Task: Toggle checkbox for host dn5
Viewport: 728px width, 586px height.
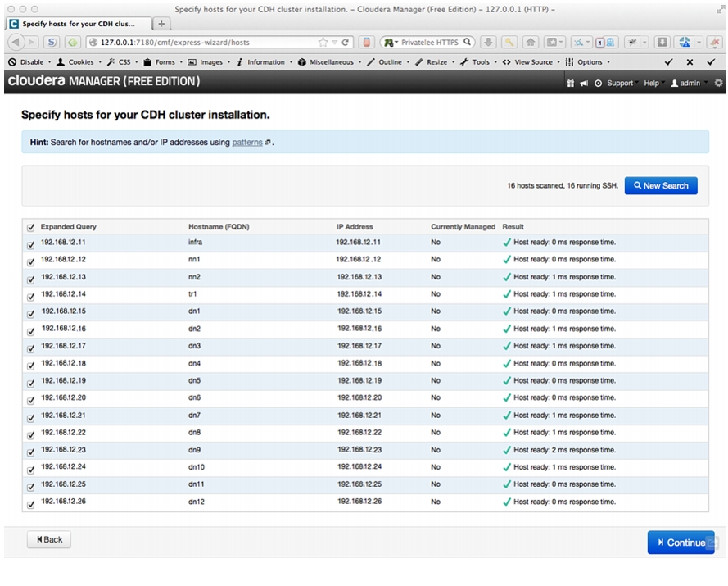Action: (30, 384)
